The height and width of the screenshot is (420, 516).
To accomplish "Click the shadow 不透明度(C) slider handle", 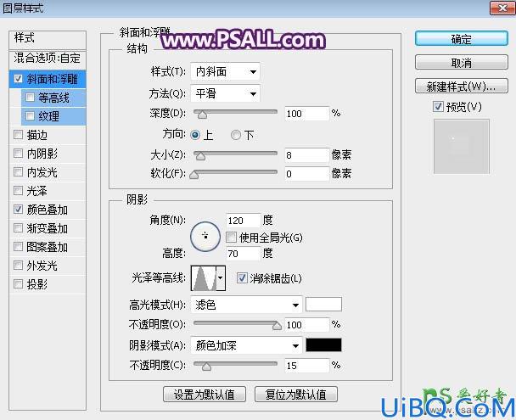I will [x=206, y=366].
